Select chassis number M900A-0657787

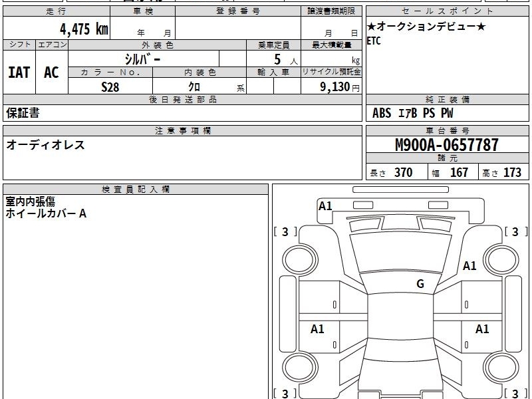447,145
